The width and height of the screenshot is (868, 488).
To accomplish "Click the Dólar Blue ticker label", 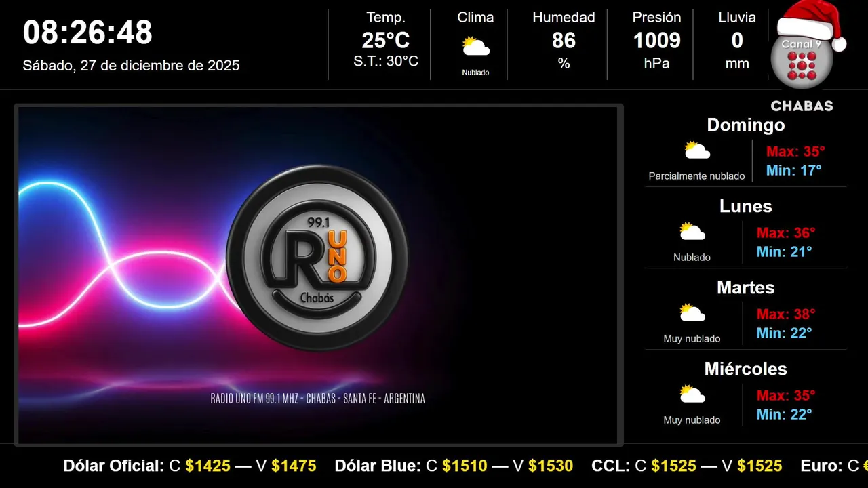I will coord(378,466).
